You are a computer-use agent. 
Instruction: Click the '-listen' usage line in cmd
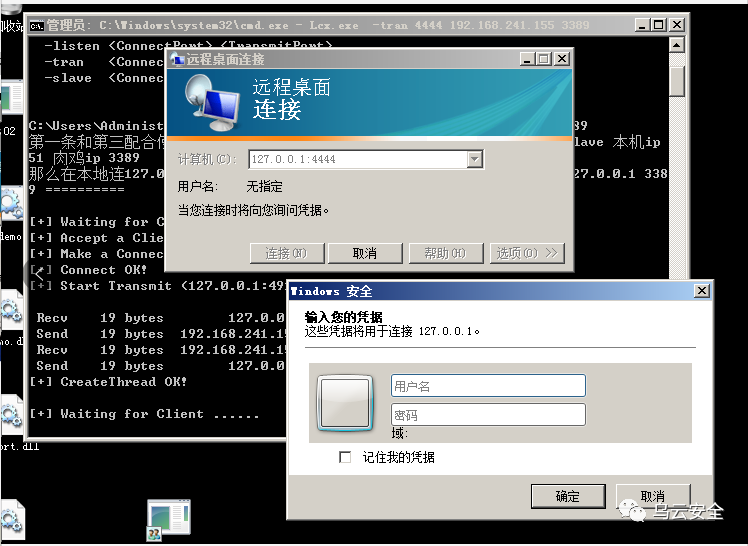click(188, 46)
